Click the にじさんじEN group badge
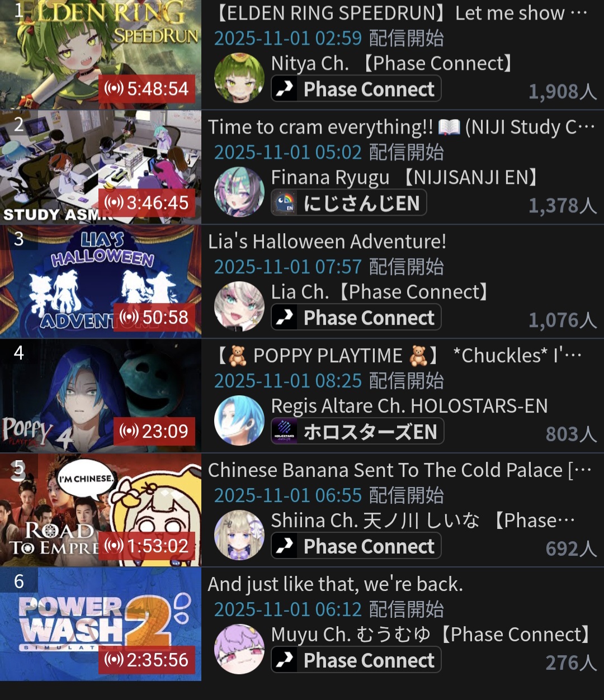The width and height of the screenshot is (604, 700). tap(349, 203)
